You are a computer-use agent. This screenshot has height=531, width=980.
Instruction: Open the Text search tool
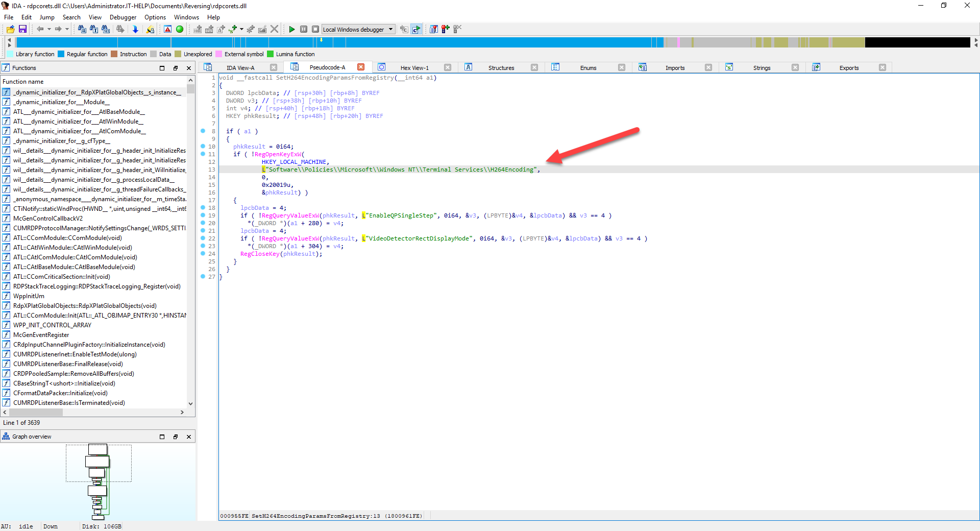(x=94, y=29)
